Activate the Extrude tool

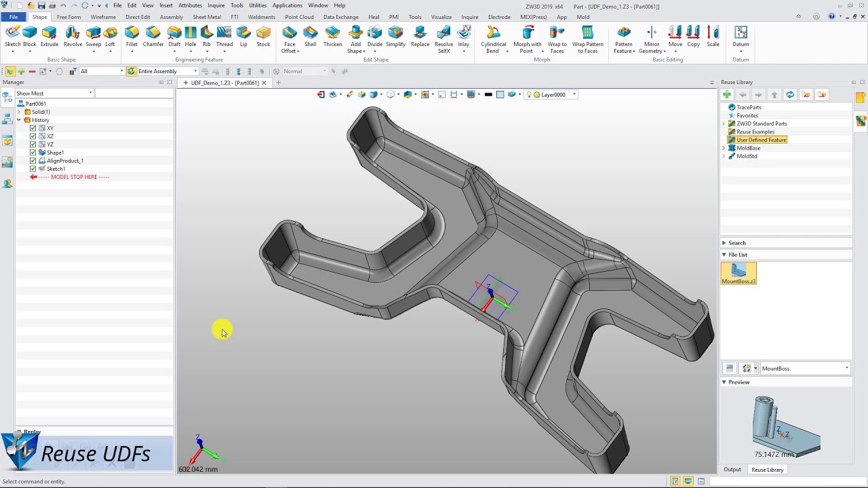(x=50, y=37)
